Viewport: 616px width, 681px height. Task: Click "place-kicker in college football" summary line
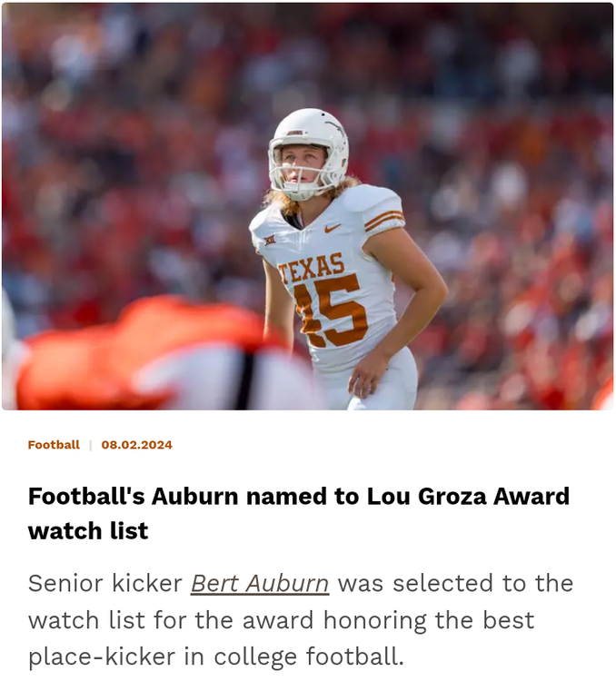tap(215, 656)
